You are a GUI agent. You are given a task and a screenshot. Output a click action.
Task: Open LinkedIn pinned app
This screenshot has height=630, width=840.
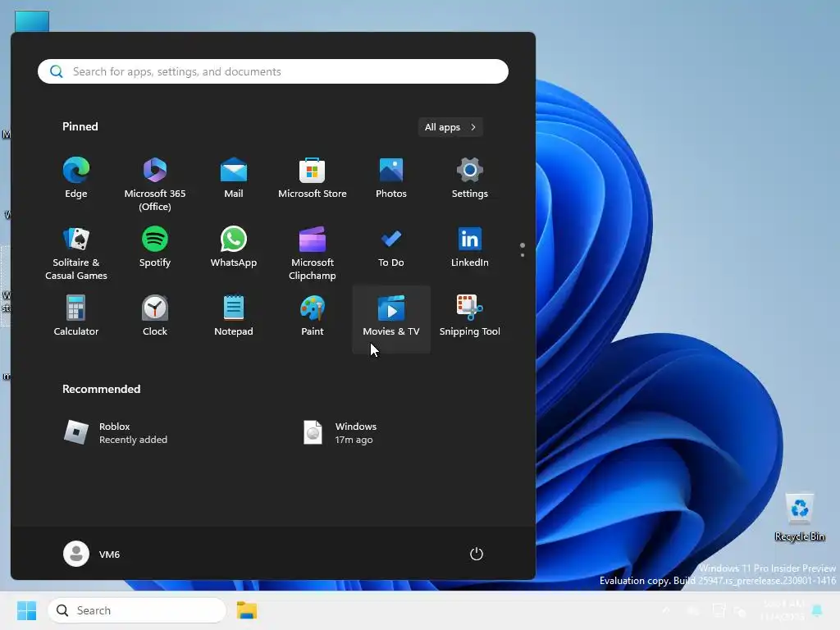[x=470, y=248]
